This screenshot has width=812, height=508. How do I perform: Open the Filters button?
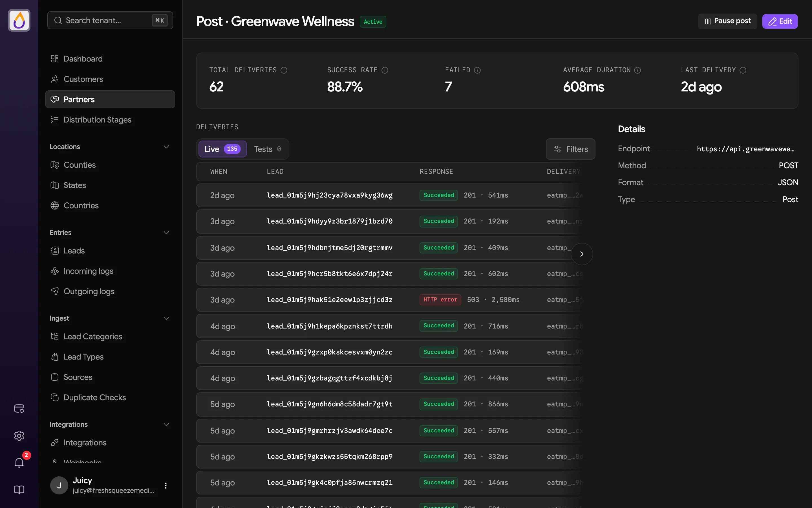[x=570, y=149]
